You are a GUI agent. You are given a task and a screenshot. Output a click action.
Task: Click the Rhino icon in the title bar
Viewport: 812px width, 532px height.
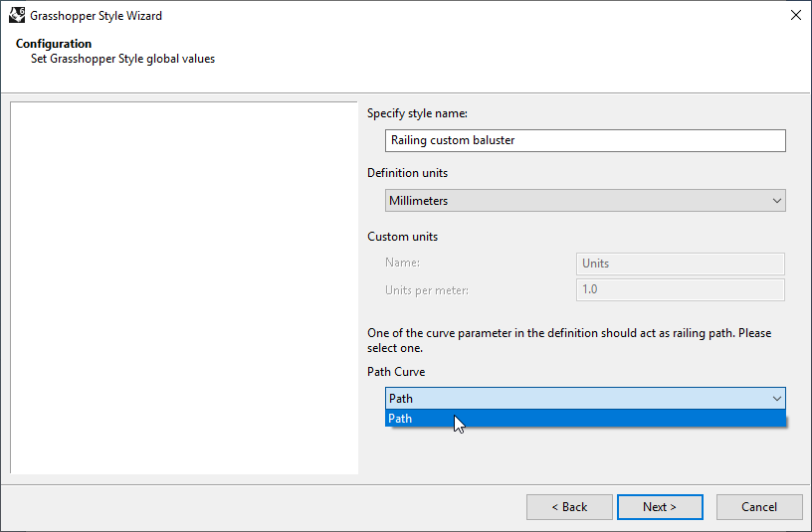click(x=16, y=16)
